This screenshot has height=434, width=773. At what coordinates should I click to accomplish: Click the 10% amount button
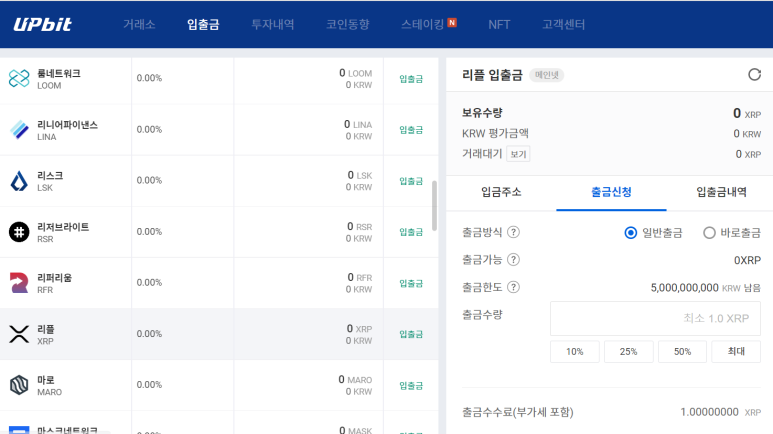[574, 352]
